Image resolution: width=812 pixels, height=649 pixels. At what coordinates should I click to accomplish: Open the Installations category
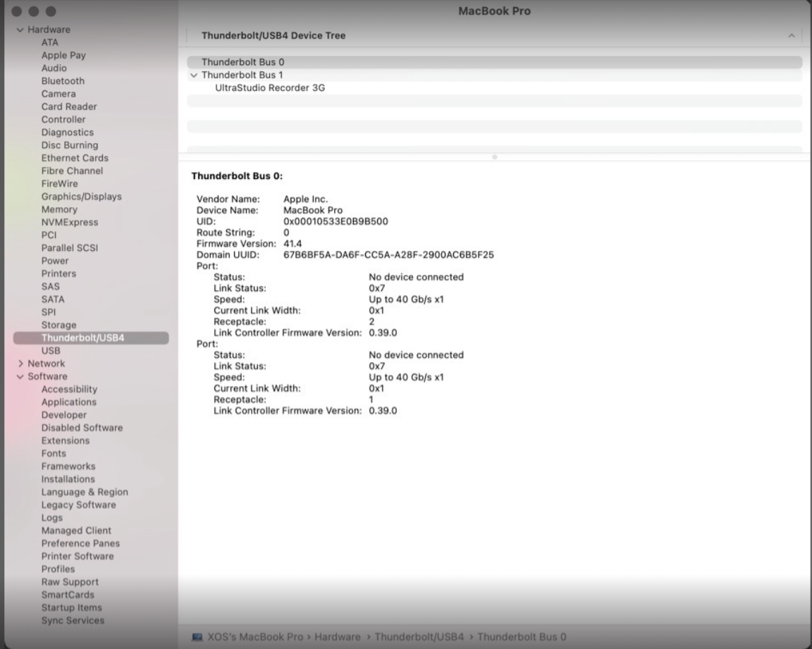[68, 479]
